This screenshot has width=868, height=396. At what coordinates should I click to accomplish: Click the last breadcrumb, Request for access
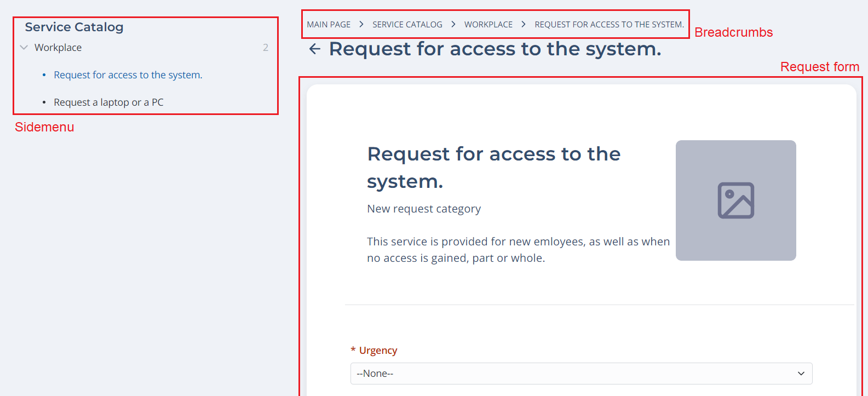tap(609, 25)
